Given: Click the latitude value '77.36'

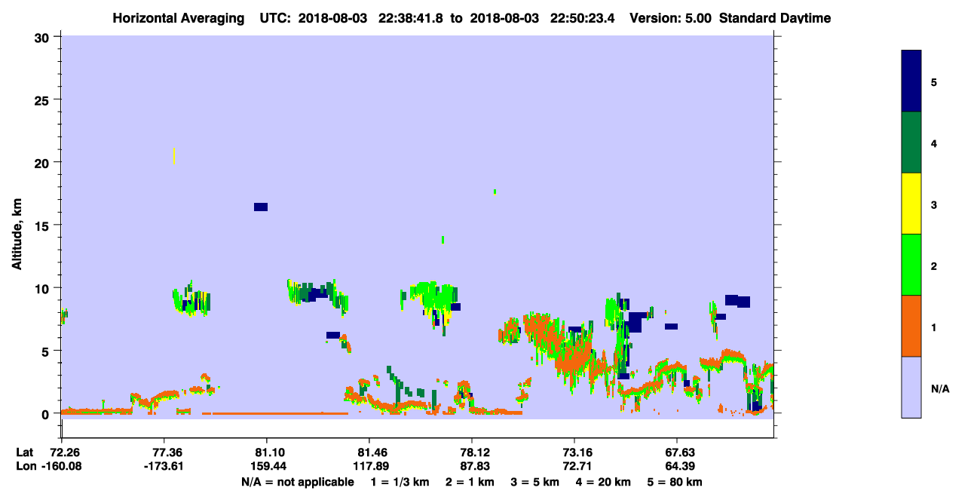Looking at the screenshot, I should coord(164,452).
